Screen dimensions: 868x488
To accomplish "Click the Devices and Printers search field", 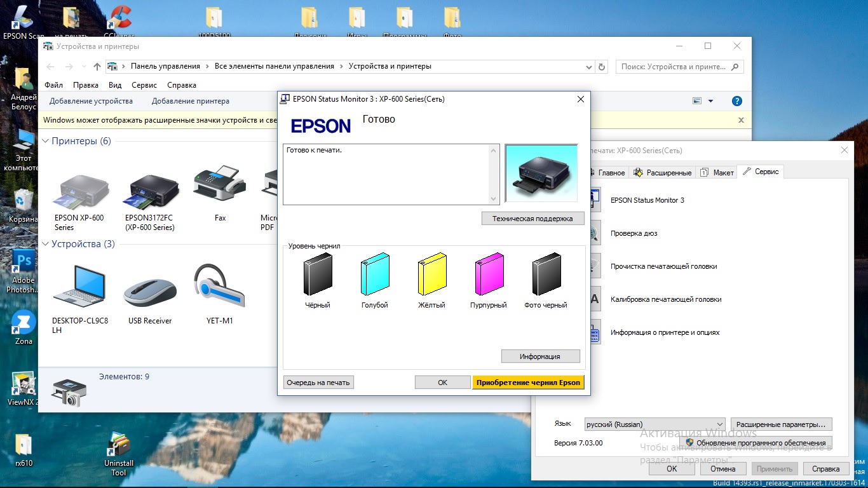I will tap(679, 66).
